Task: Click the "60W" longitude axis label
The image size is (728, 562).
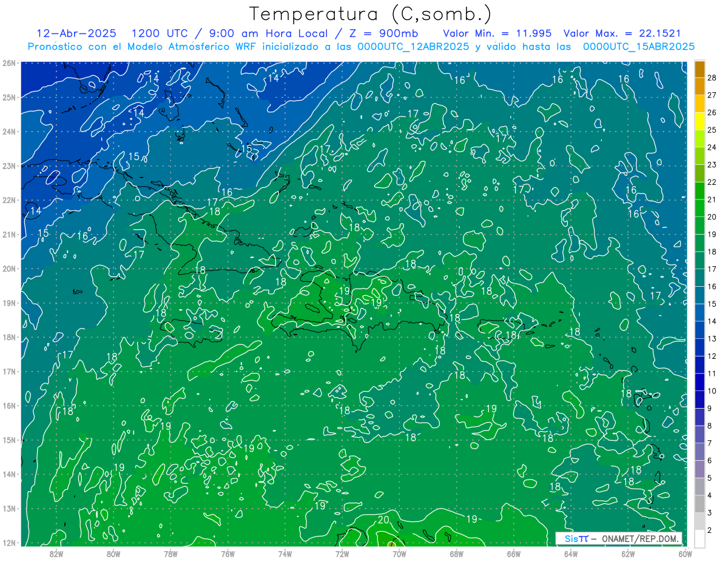Action: (x=686, y=554)
